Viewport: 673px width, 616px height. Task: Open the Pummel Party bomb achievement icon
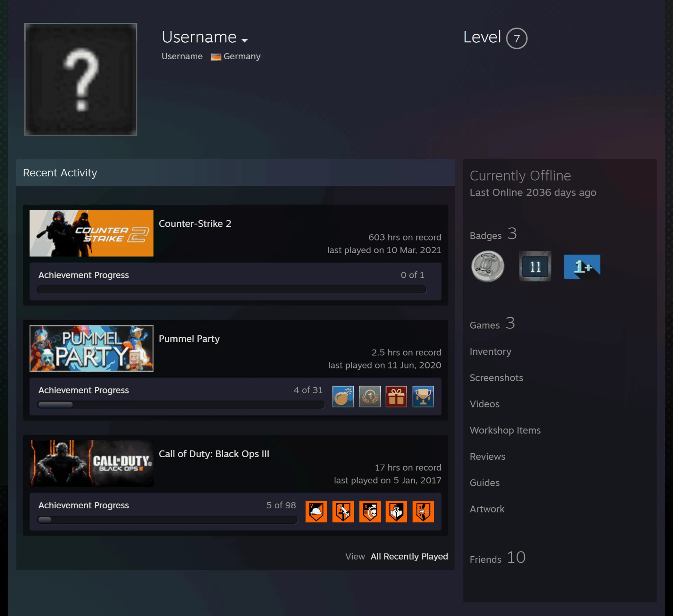pos(343,397)
